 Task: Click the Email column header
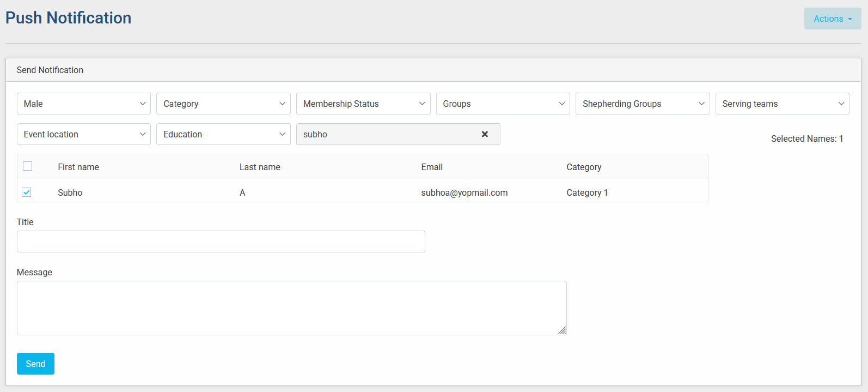[432, 167]
